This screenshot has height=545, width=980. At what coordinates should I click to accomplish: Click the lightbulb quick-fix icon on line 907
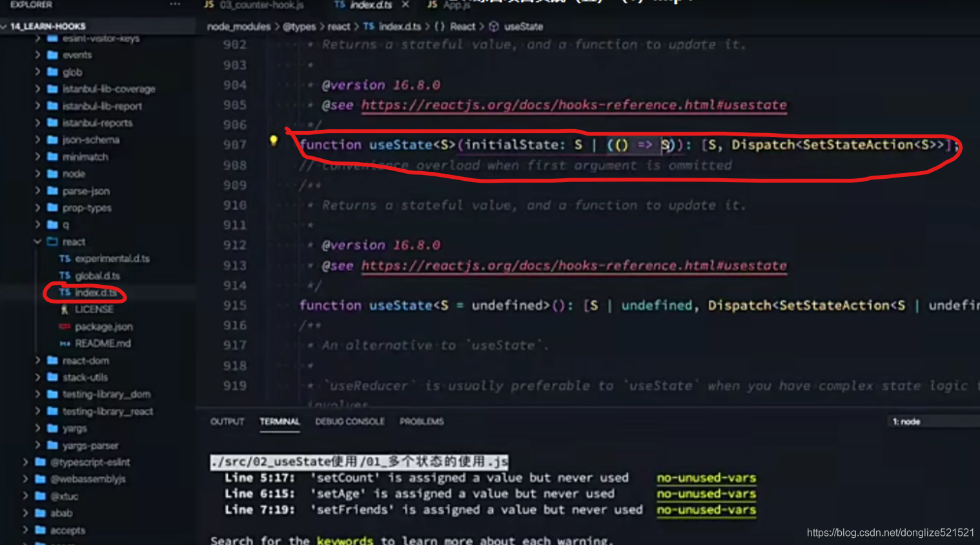click(274, 141)
